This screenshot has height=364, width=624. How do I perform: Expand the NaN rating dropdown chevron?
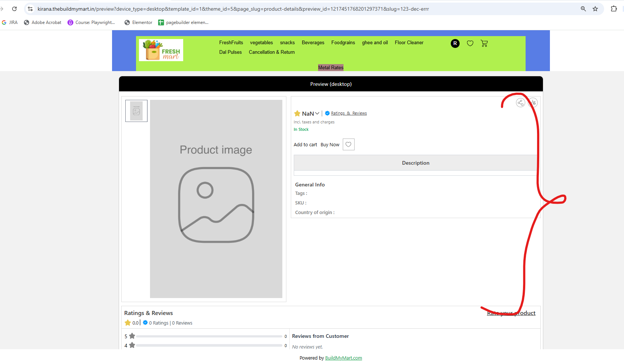tap(317, 113)
